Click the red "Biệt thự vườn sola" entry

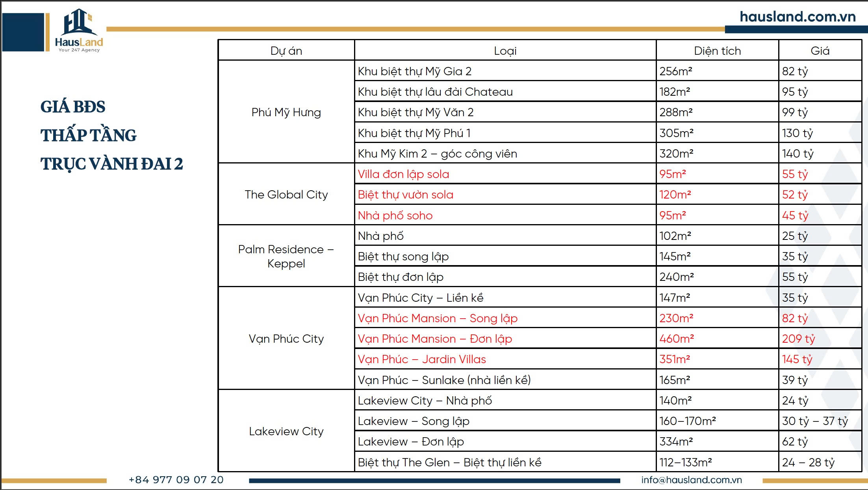[406, 195]
